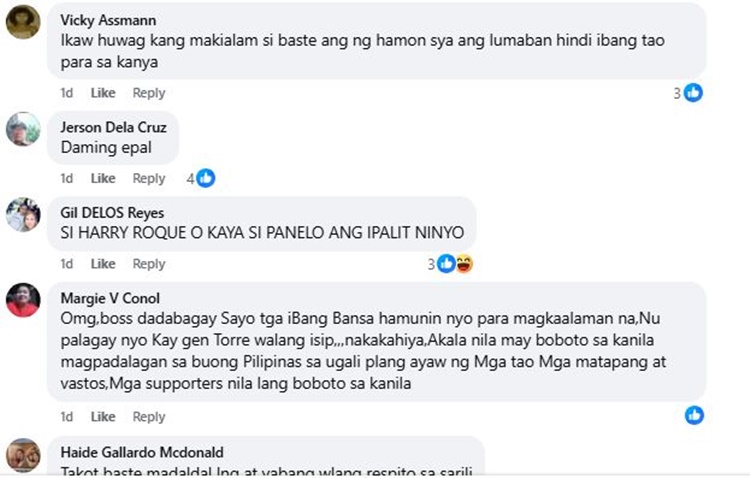
Task: Open Jerson Dela Cruz's profile picture
Action: tap(22, 129)
